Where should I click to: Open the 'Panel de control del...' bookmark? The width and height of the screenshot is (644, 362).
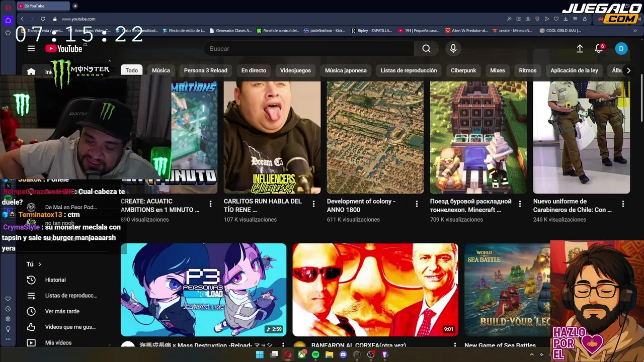coord(278,31)
